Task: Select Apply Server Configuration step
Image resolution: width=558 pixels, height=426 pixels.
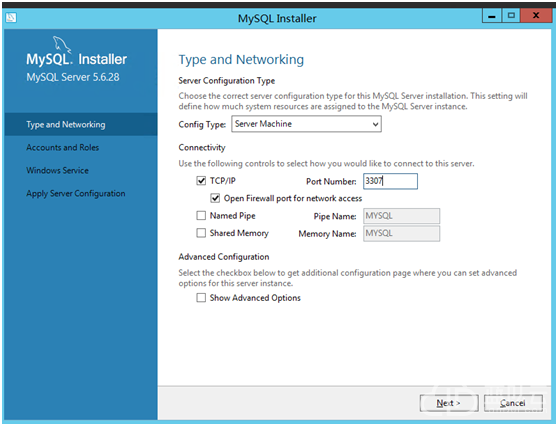Action: pyautogui.click(x=76, y=194)
